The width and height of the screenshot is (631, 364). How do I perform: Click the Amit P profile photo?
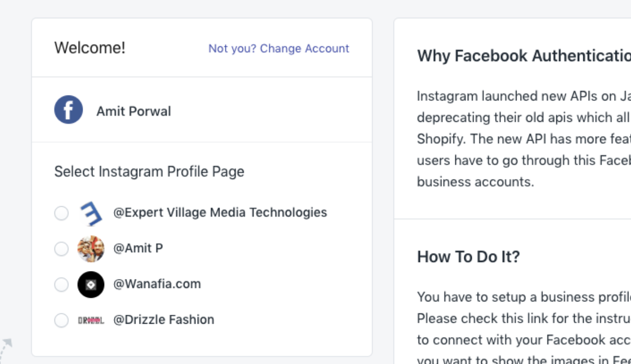tap(91, 249)
